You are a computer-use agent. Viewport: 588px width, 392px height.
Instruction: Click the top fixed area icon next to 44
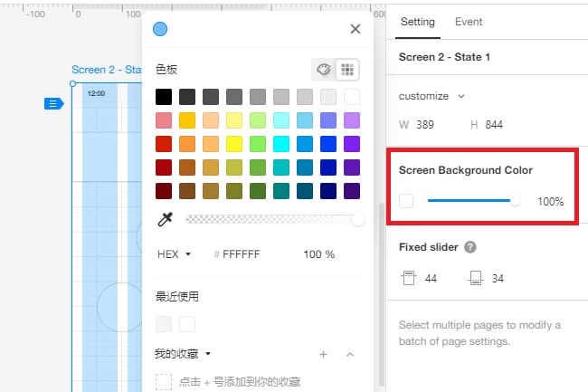(x=409, y=278)
